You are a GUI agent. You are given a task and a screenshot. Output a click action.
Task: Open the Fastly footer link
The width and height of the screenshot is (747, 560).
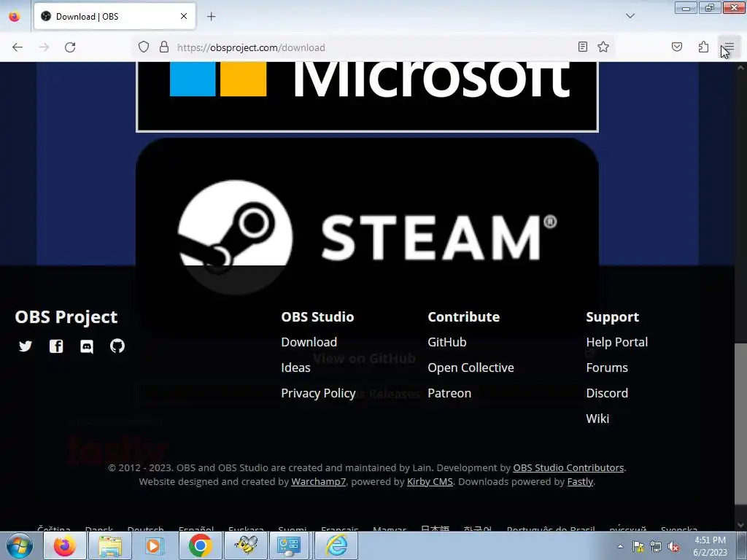point(580,481)
